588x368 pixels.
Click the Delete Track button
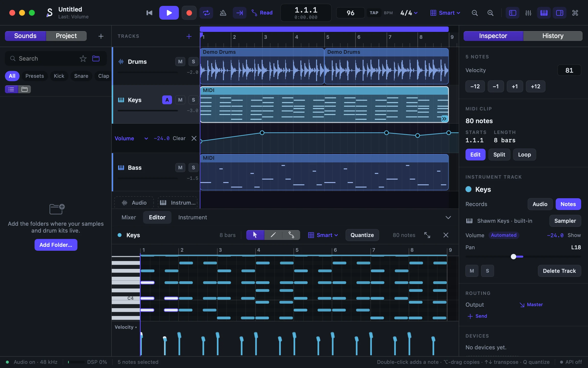tap(559, 271)
